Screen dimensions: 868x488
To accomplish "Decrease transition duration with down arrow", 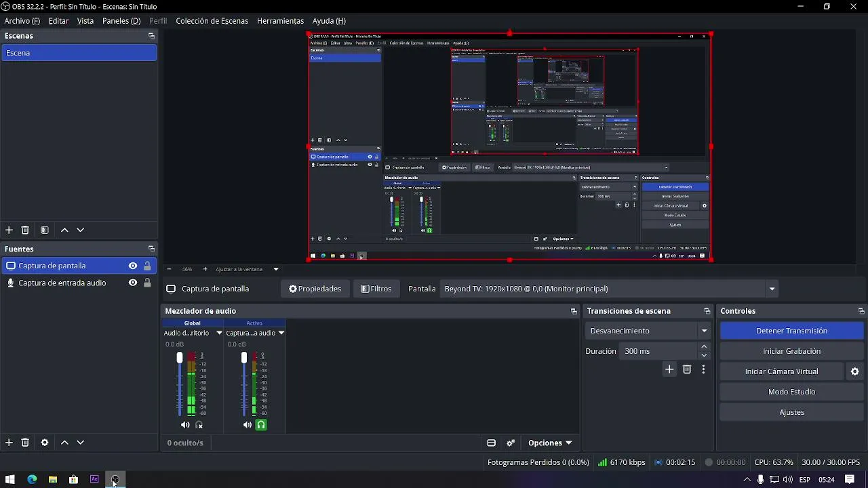I will coord(704,355).
